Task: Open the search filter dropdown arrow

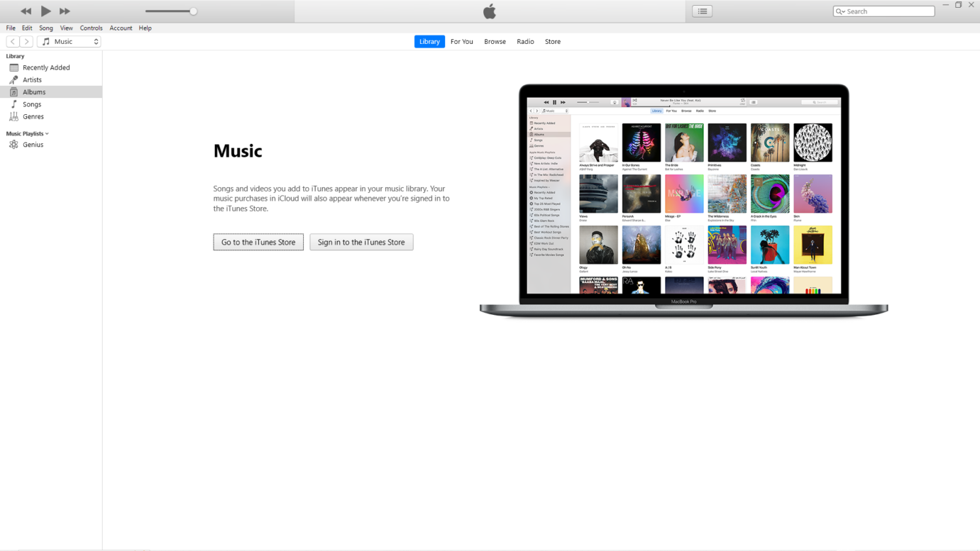Action: coord(842,11)
